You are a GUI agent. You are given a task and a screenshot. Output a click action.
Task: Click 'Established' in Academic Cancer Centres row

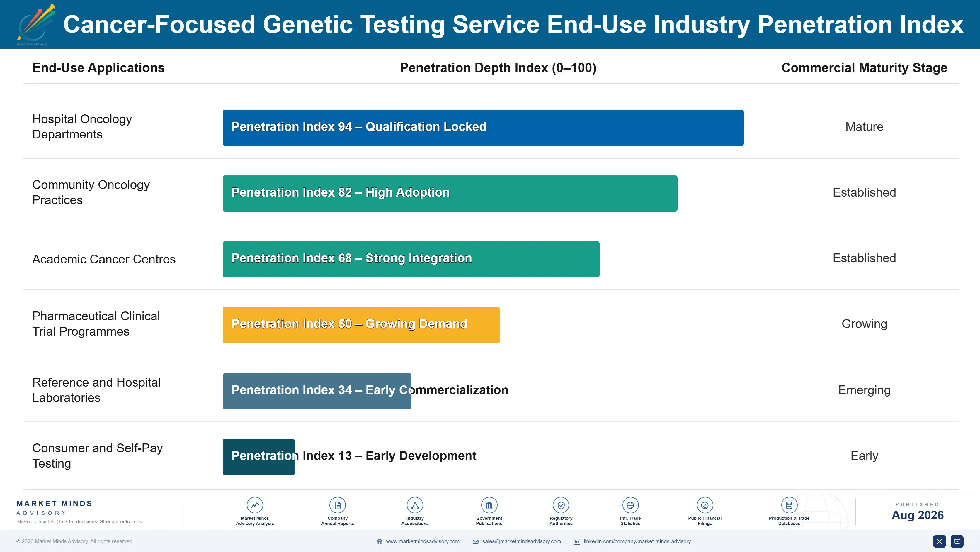click(x=864, y=258)
